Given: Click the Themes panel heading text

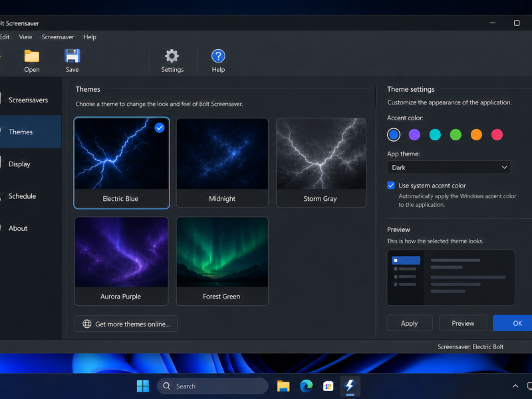Looking at the screenshot, I should click(x=88, y=89).
